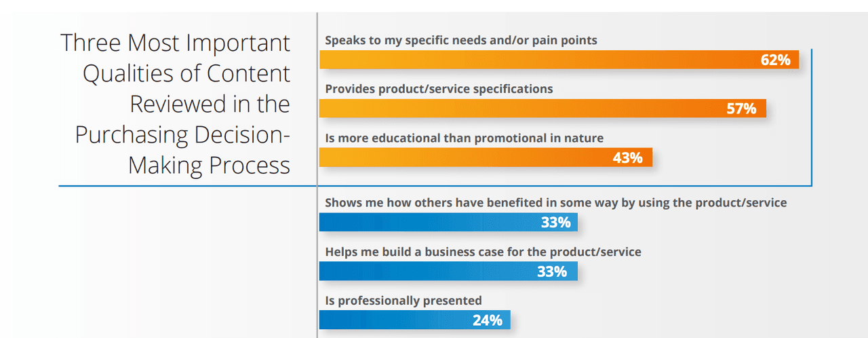
Task: Click "Provides product/service specifications" label
Action: pos(439,89)
